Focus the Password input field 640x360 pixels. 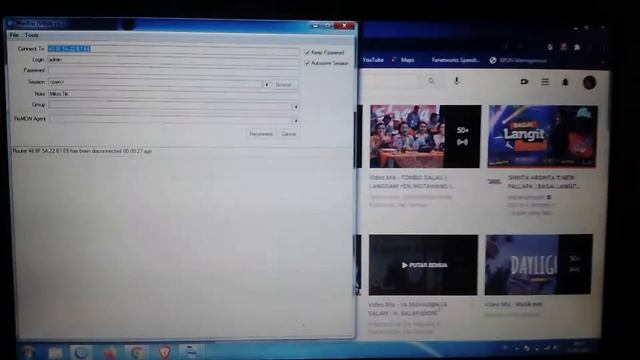click(x=173, y=70)
